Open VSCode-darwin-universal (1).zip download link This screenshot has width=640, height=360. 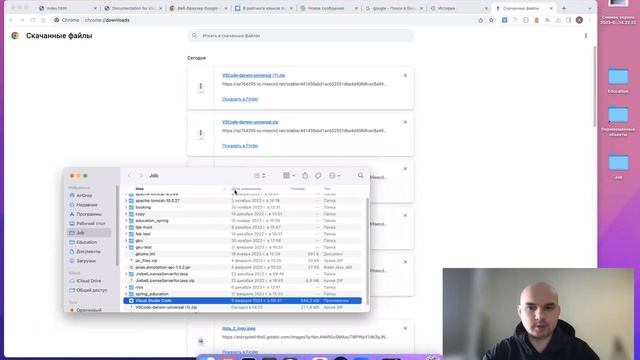click(253, 76)
